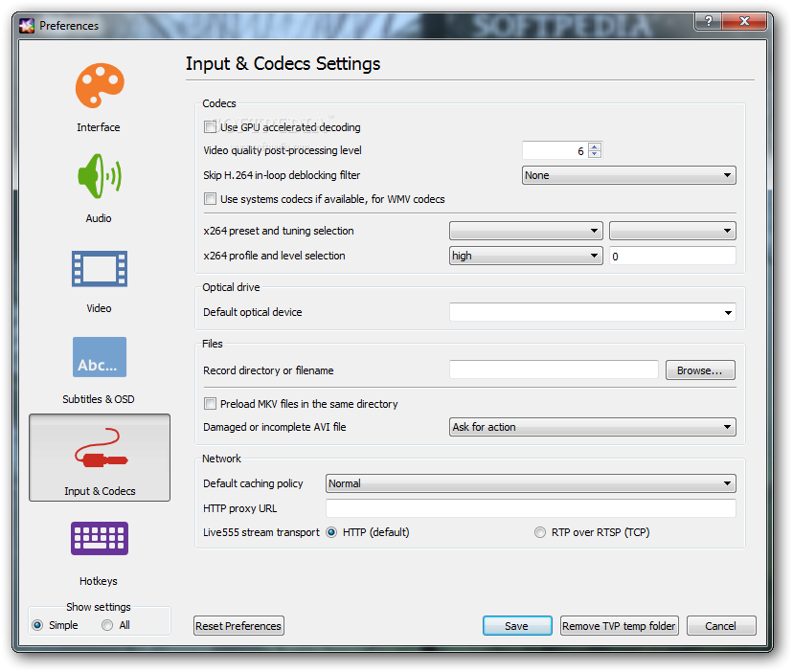Click the help question mark button
Screen dimensions: 793x672
coord(708,21)
